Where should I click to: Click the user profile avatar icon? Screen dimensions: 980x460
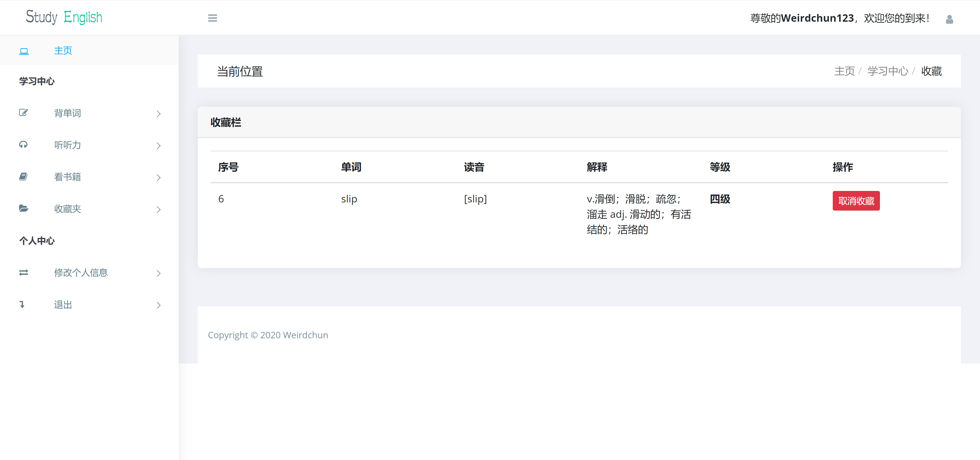coord(949,19)
